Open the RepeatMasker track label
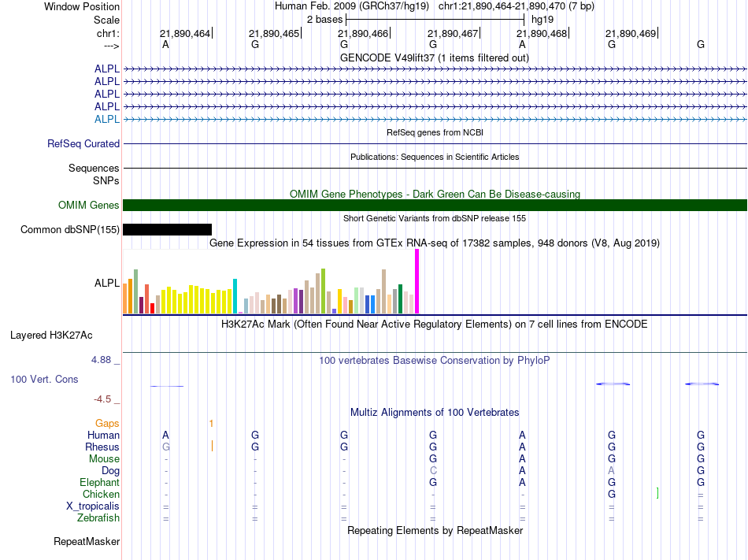This screenshot has width=748, height=560. [x=87, y=542]
